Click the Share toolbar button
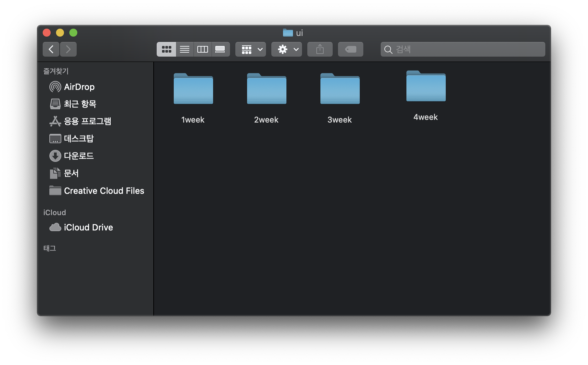 [320, 49]
